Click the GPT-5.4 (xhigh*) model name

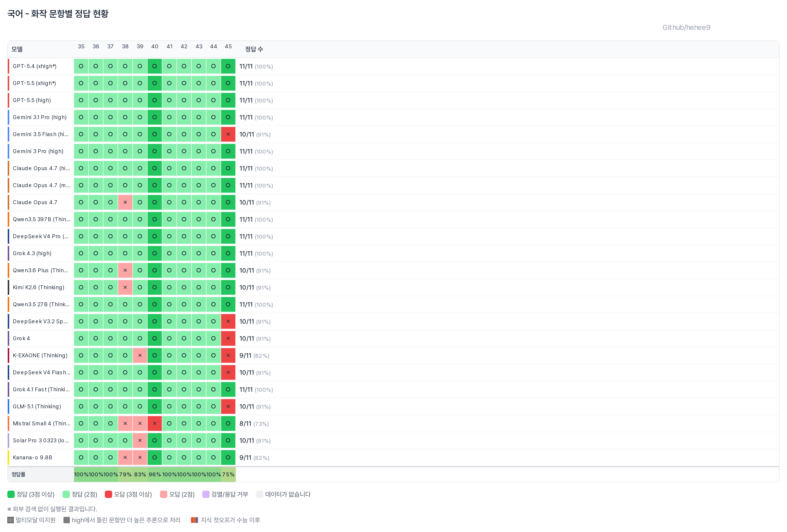(34, 66)
